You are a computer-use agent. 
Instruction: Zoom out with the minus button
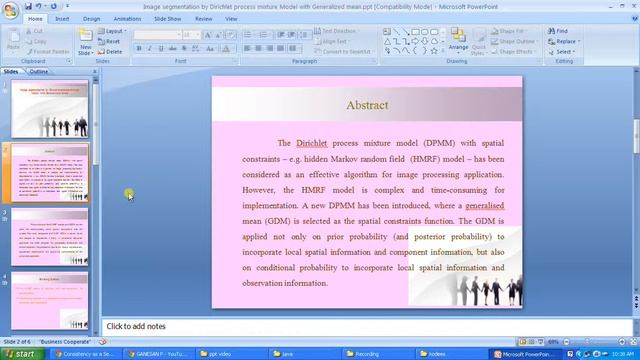(567, 342)
